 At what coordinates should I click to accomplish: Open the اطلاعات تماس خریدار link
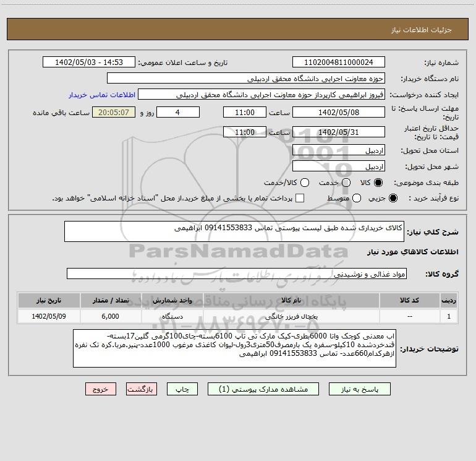(x=102, y=95)
